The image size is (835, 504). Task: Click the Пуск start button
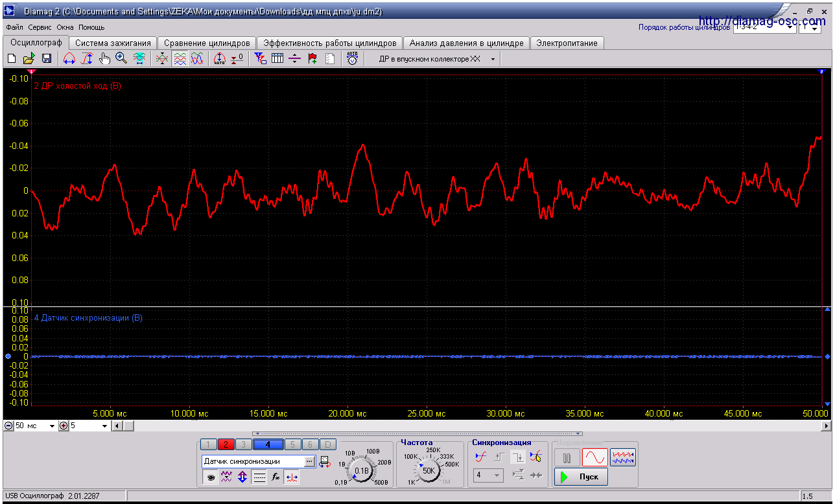pos(581,477)
